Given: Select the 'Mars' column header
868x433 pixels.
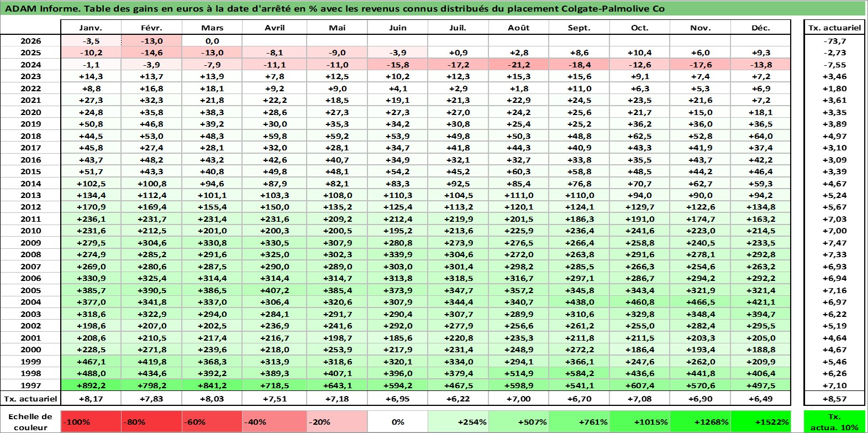Looking at the screenshot, I should point(212,28).
